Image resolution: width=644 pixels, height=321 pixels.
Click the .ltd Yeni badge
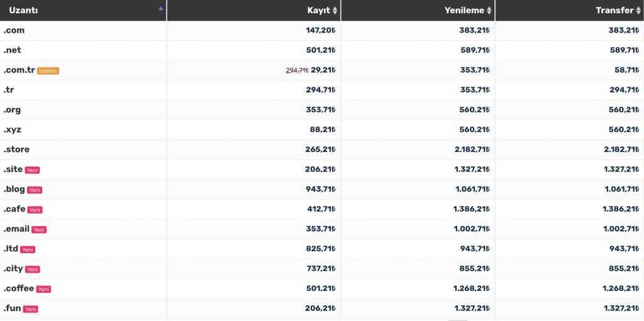pos(28,249)
